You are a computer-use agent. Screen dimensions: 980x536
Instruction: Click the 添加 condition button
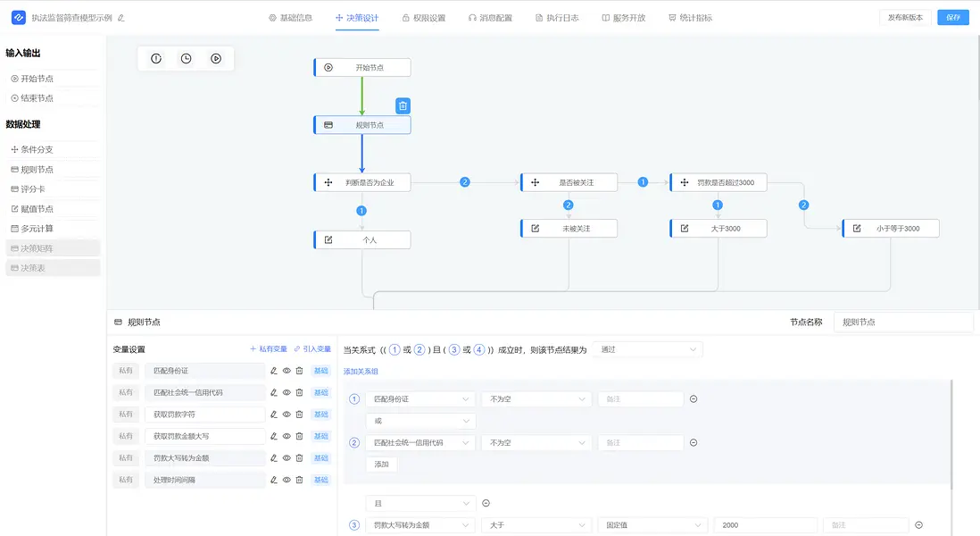tap(381, 465)
